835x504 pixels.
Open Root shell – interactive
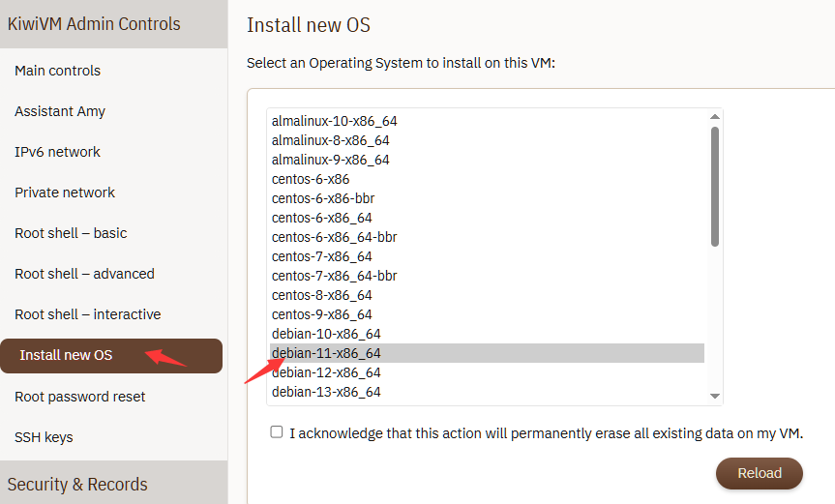(x=88, y=314)
